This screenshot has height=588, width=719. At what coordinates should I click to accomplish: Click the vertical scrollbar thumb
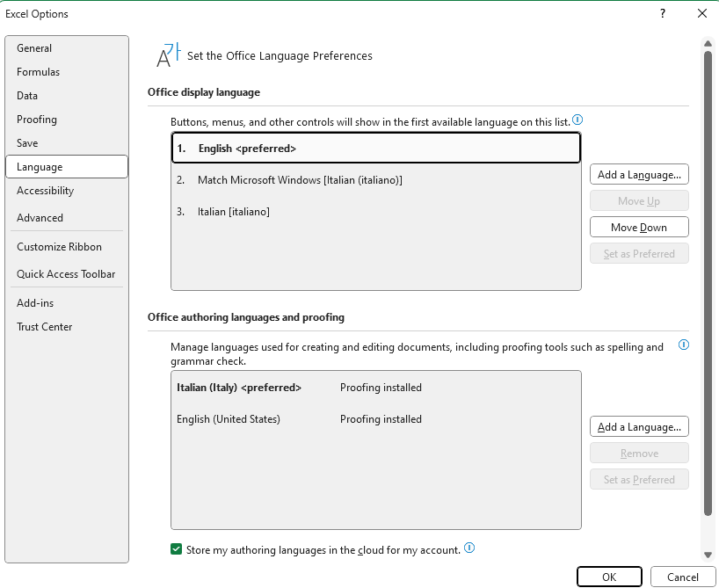pos(708,283)
